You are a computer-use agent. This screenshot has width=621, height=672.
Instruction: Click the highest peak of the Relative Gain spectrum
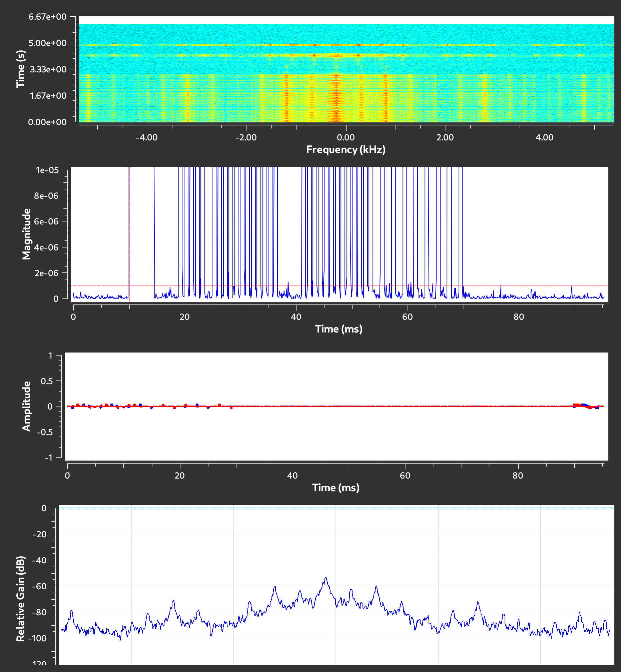(x=326, y=578)
